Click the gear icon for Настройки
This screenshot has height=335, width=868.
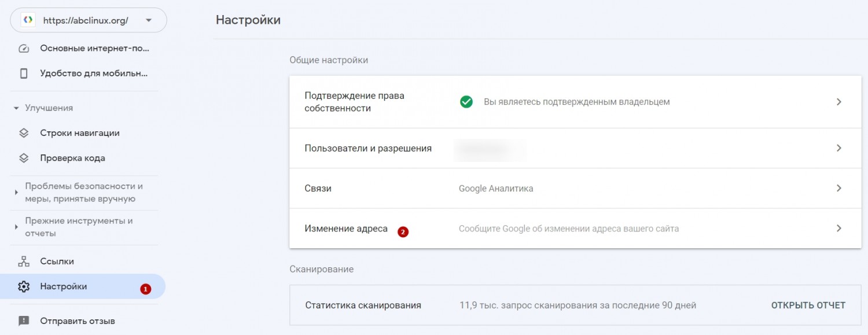pos(24,286)
